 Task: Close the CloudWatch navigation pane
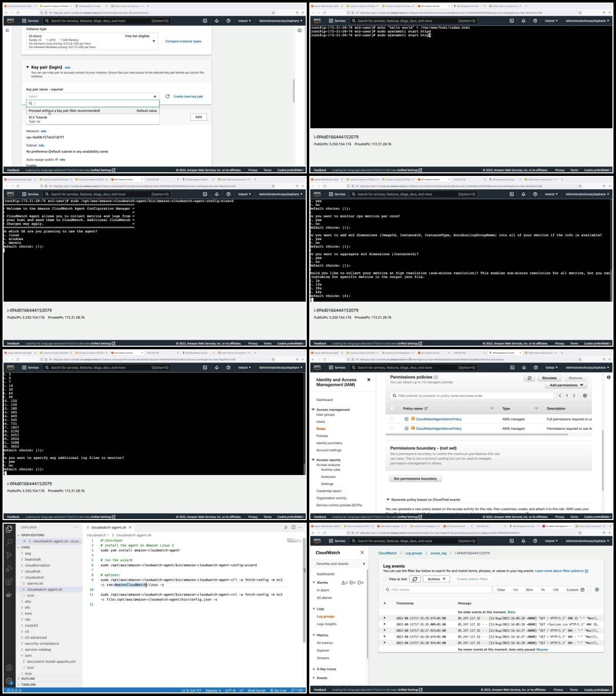tap(362, 553)
